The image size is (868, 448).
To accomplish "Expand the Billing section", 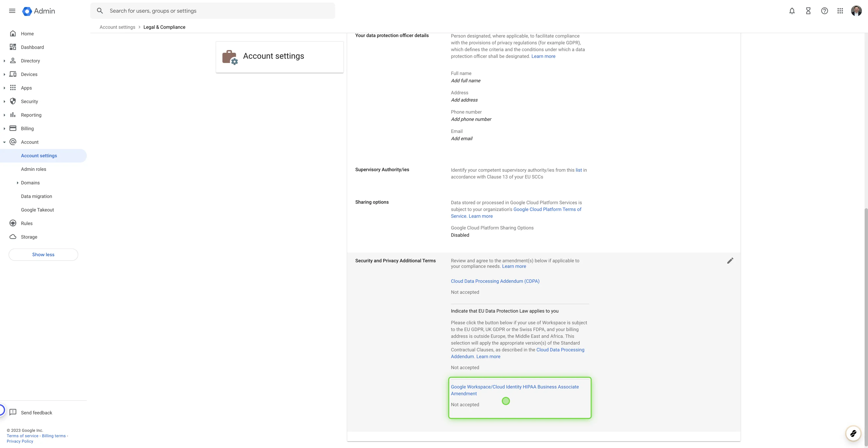I will (4, 129).
